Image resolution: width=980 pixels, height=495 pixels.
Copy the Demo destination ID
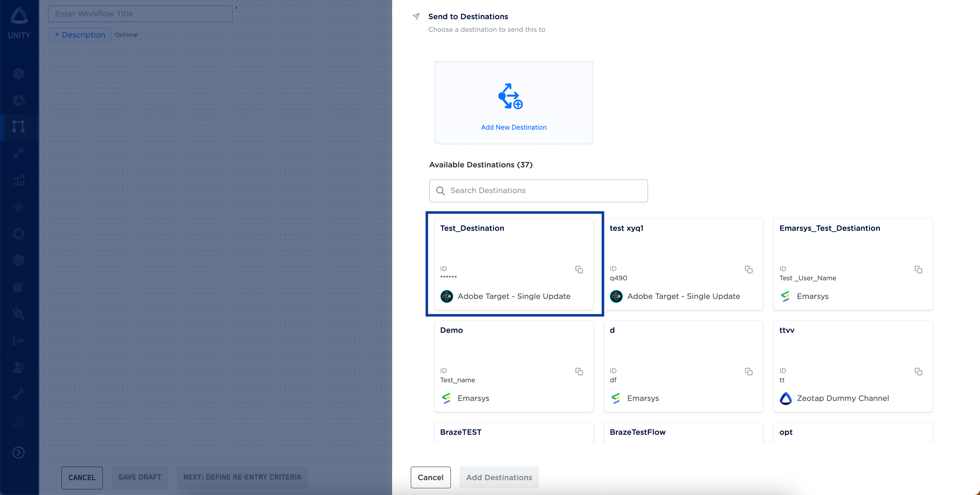click(x=579, y=371)
